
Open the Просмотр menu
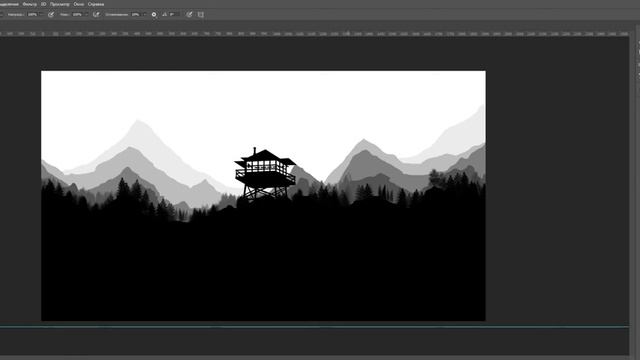pos(60,4)
